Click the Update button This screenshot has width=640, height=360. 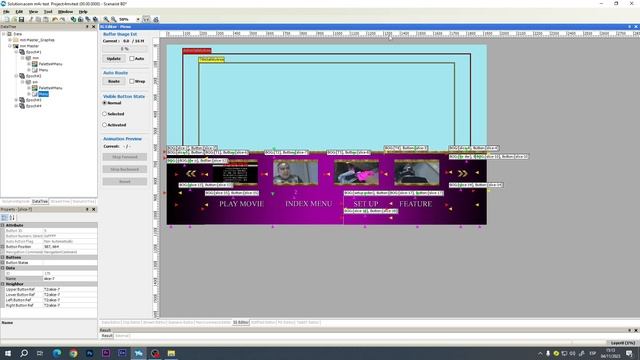tap(113, 58)
